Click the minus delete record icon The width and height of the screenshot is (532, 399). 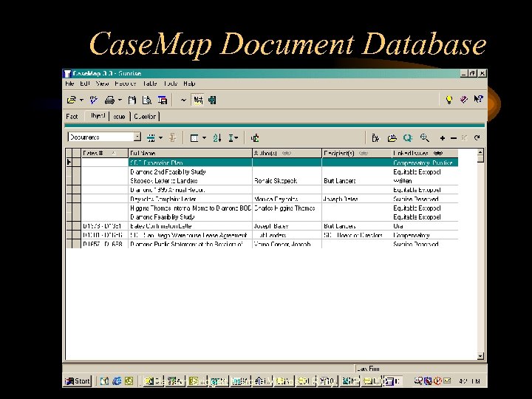click(454, 138)
